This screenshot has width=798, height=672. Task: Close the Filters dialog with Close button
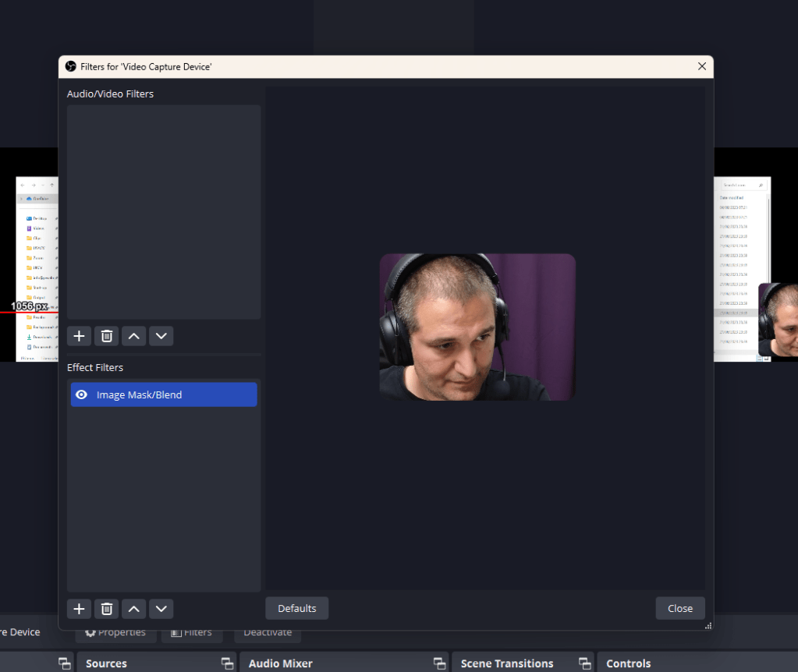[680, 608]
